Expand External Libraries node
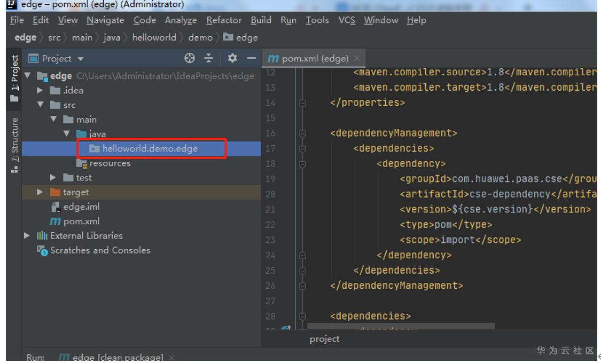 [27, 235]
